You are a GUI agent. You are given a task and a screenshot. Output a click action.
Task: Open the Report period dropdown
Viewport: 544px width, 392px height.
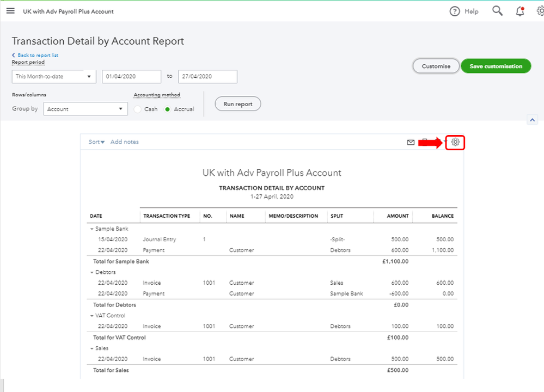click(53, 77)
